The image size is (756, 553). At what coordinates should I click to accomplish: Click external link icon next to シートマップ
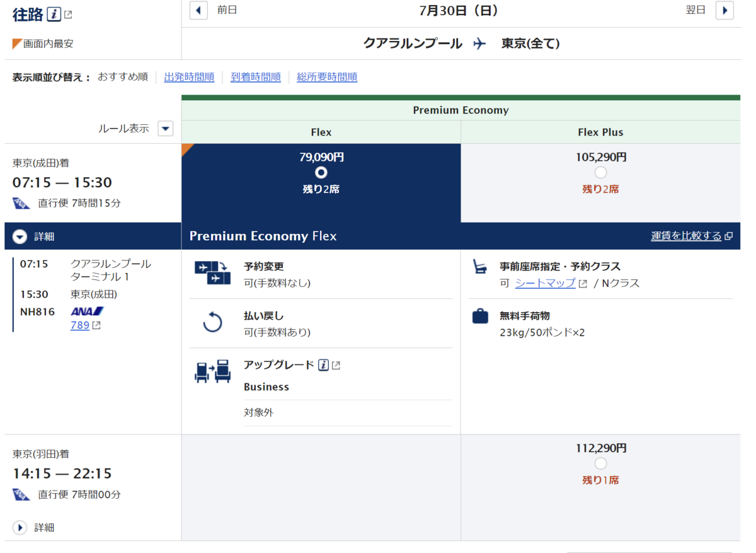tap(583, 284)
